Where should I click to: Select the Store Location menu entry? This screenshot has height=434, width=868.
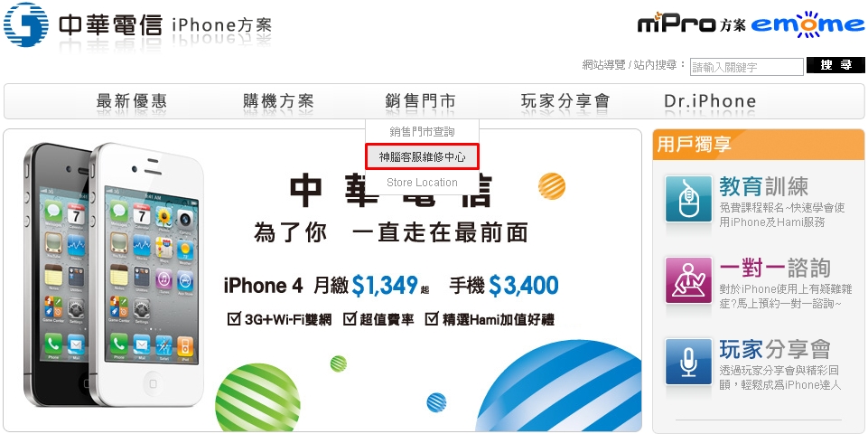[x=422, y=183]
